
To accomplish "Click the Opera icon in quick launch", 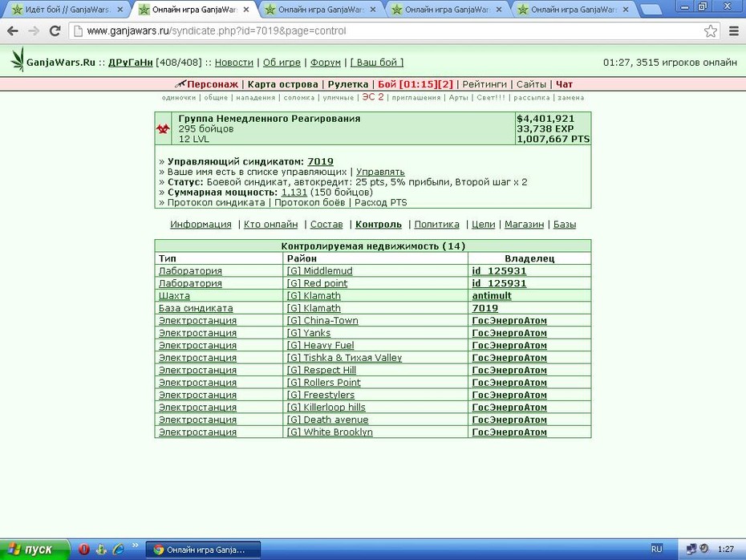I will pos(83,549).
